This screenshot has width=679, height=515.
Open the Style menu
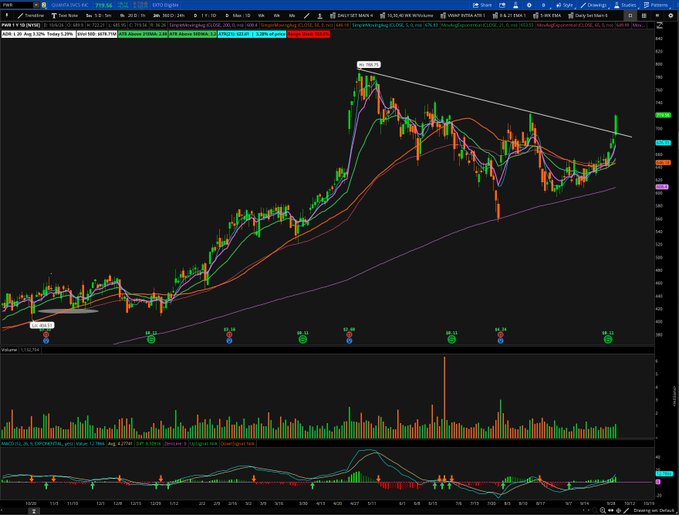(564, 5)
